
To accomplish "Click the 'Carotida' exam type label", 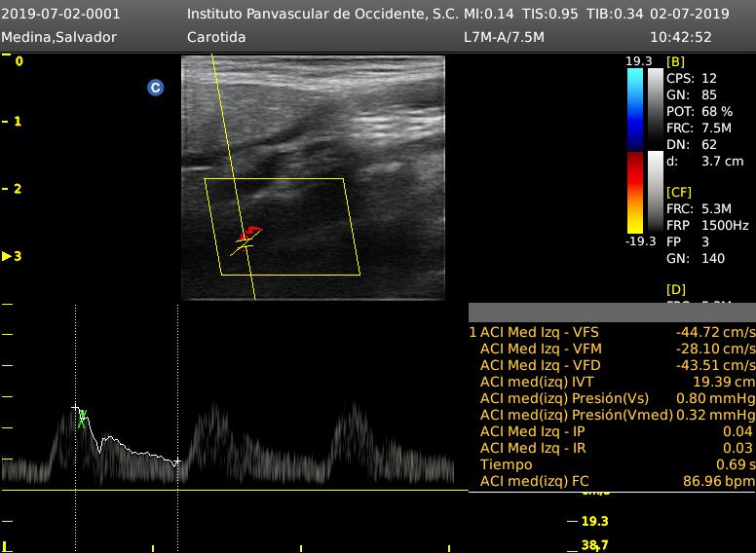I will point(216,37).
